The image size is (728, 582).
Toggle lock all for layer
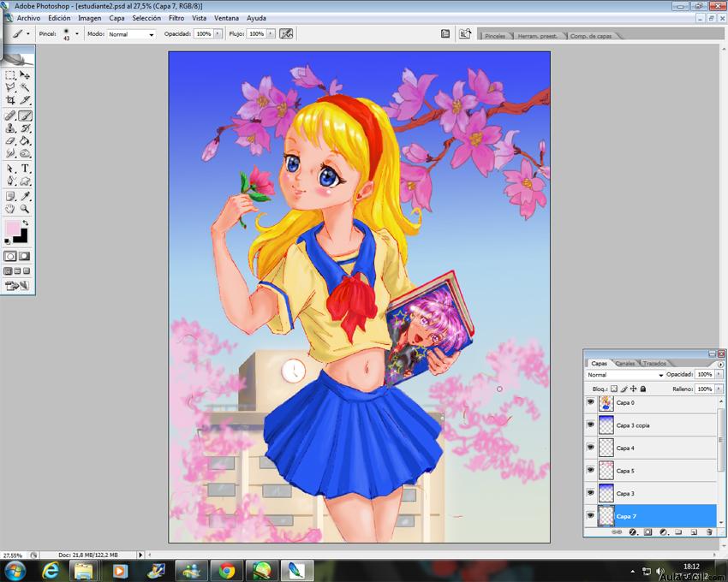(x=643, y=389)
